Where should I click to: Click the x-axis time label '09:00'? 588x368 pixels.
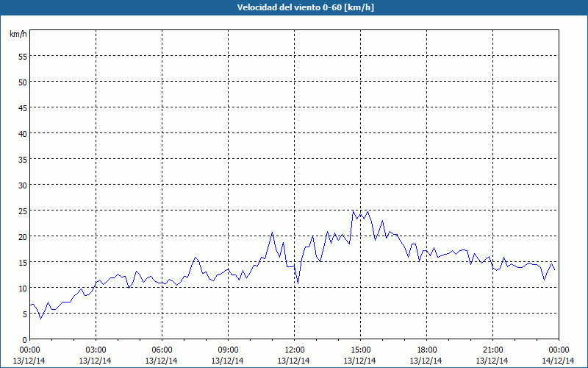(x=228, y=350)
